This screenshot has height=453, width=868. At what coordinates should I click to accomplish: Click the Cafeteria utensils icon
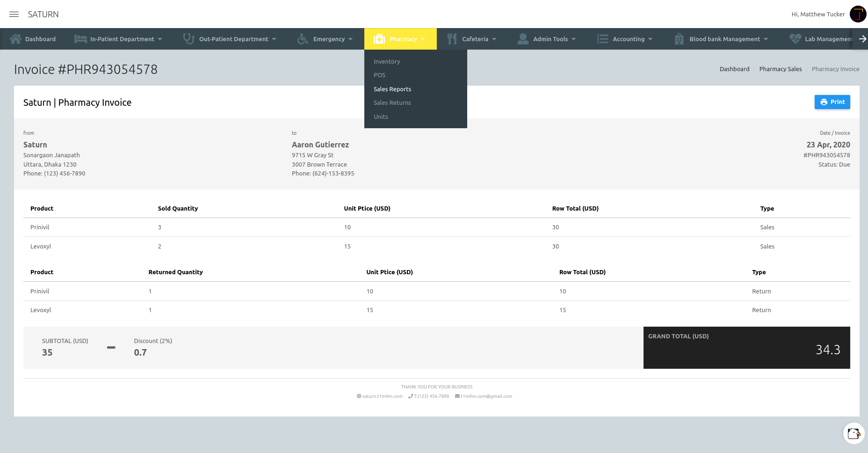coord(452,39)
